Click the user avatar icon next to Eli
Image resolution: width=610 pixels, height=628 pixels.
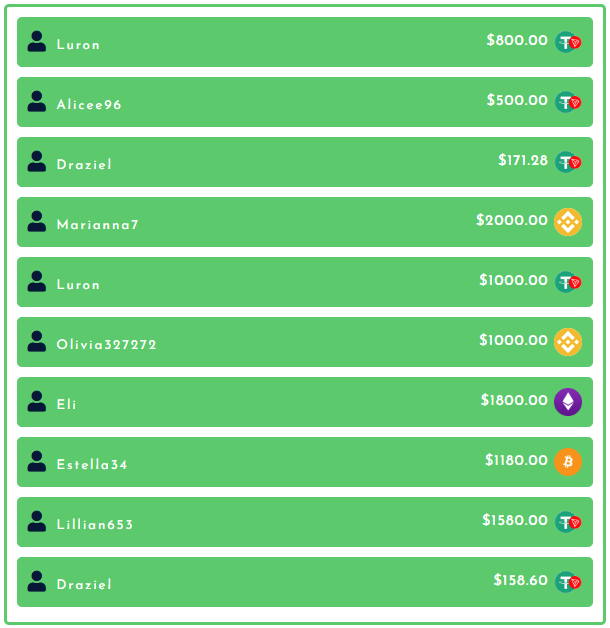coord(37,401)
